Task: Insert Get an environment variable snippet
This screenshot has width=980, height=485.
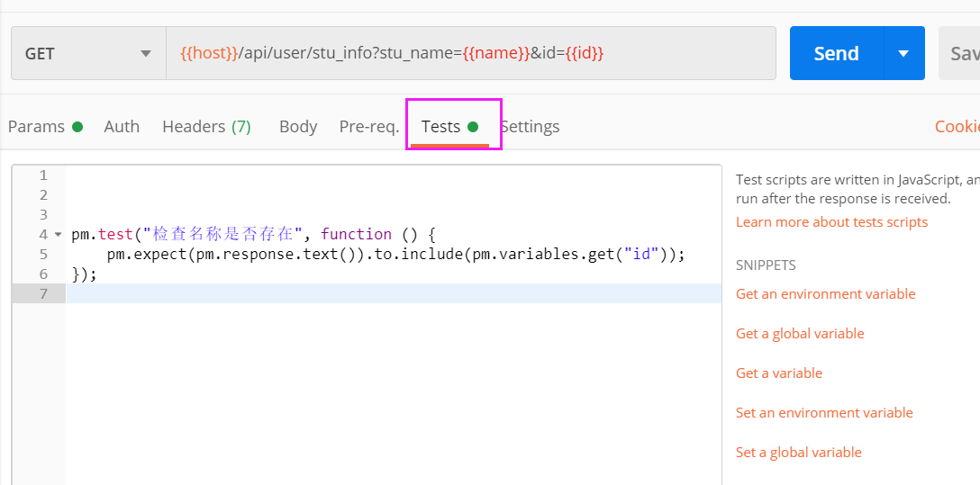Action: click(x=825, y=294)
